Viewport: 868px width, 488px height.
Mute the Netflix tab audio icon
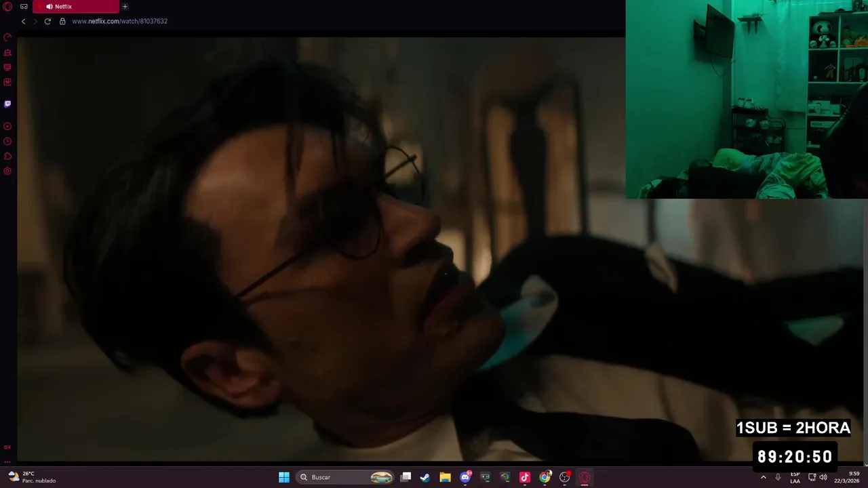pos(49,7)
